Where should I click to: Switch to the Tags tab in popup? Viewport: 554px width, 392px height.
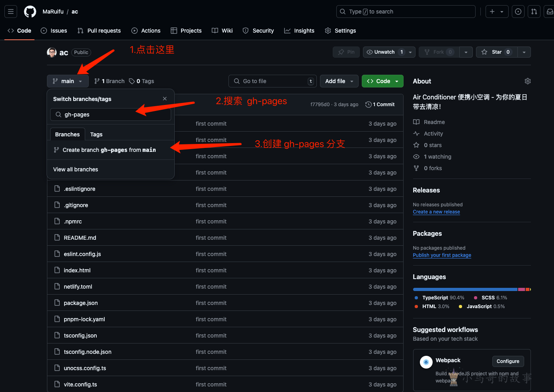pyautogui.click(x=96, y=134)
